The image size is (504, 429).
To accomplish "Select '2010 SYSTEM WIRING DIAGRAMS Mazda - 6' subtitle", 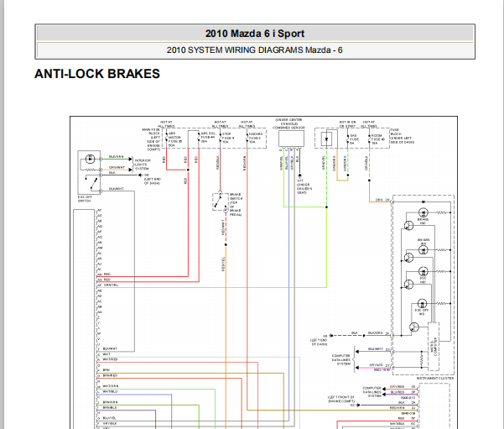I will [x=255, y=50].
